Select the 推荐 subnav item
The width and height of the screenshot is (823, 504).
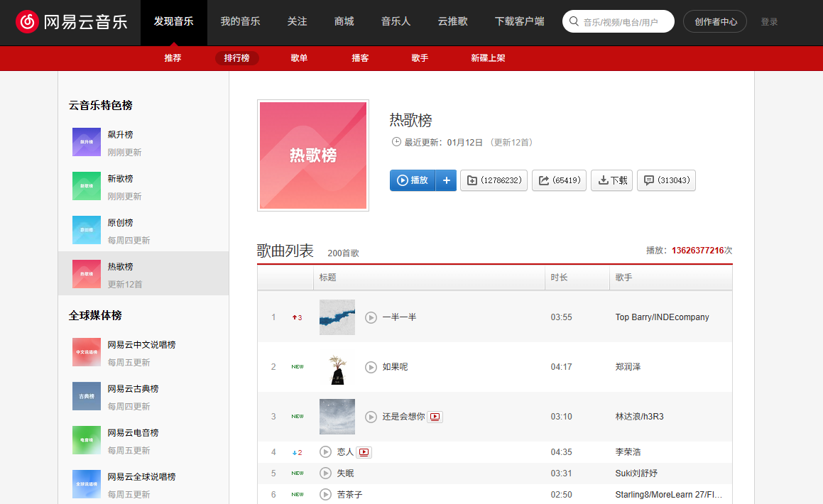point(173,58)
